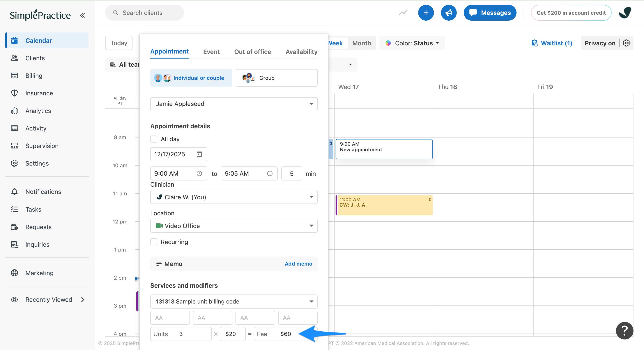The image size is (644, 350).
Task: Jump to Today on calendar
Action: 119,43
